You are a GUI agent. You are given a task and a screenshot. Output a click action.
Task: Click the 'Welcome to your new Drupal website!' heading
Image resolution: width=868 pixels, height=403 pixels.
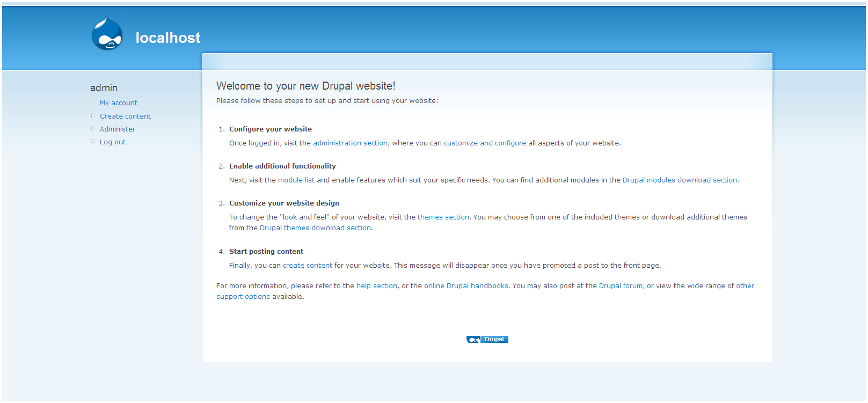coord(306,86)
